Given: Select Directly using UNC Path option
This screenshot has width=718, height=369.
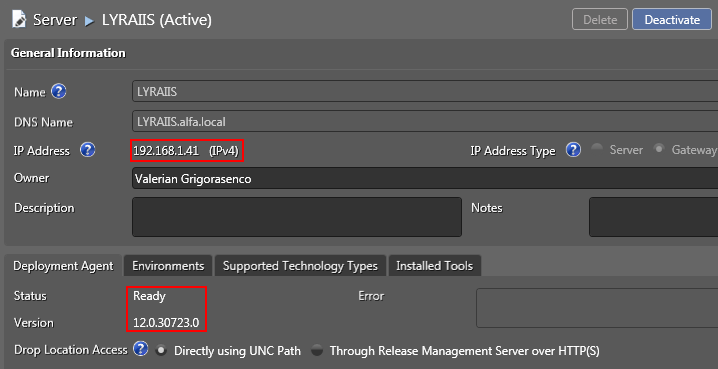Looking at the screenshot, I should click(161, 351).
